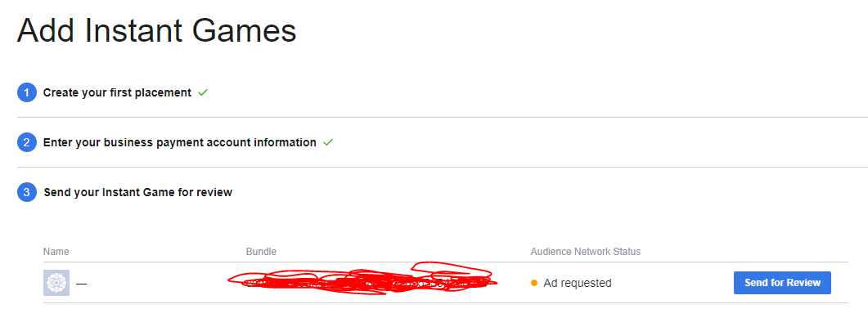Click the Bundle column header

click(x=261, y=252)
